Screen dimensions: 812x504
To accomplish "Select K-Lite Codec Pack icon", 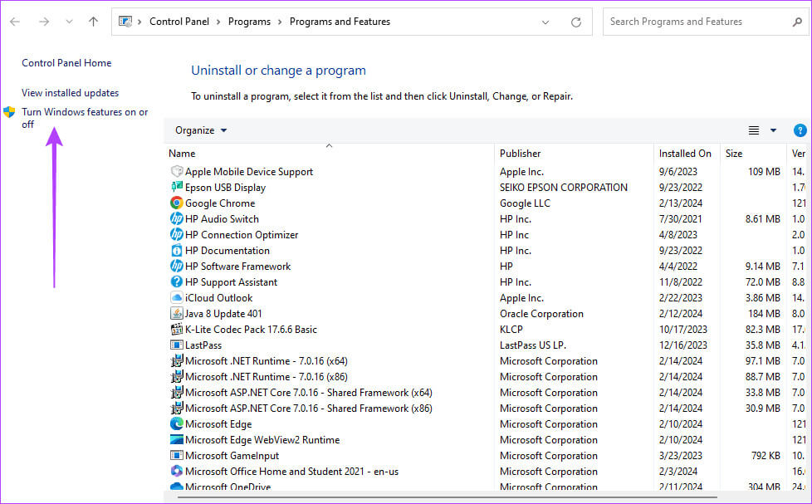I will [177, 330].
